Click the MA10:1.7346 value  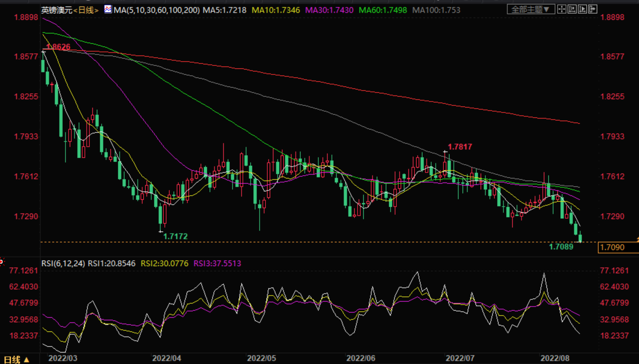pos(276,9)
